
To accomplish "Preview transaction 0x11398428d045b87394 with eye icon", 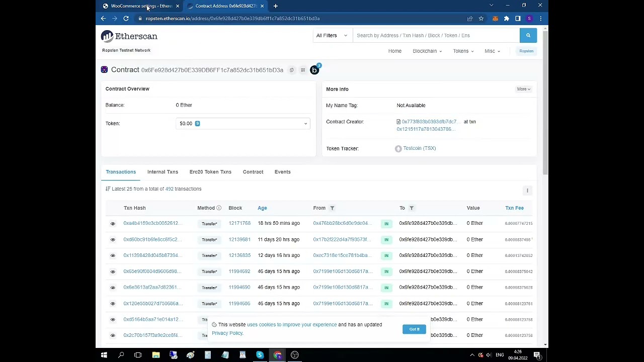I will (x=113, y=255).
